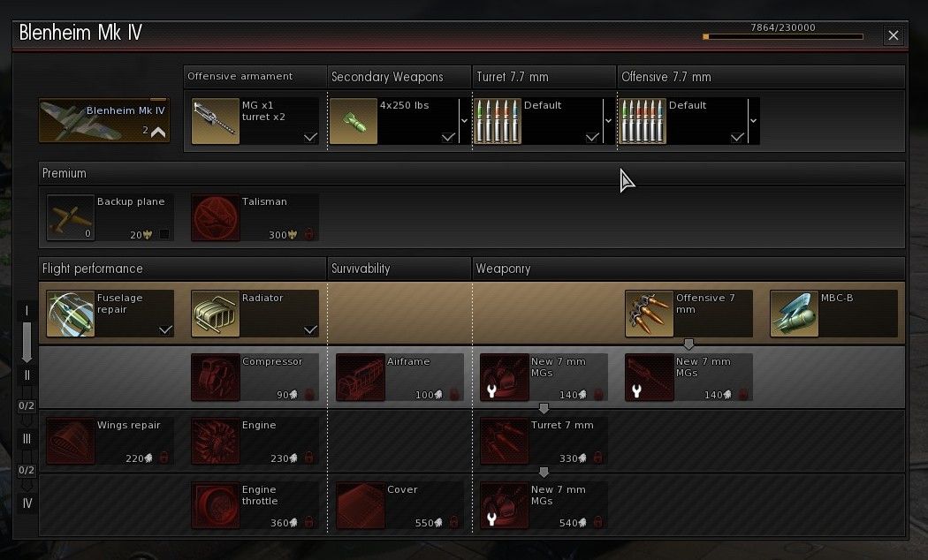Click the Talisman icon
The image size is (928, 560).
pos(216,217)
